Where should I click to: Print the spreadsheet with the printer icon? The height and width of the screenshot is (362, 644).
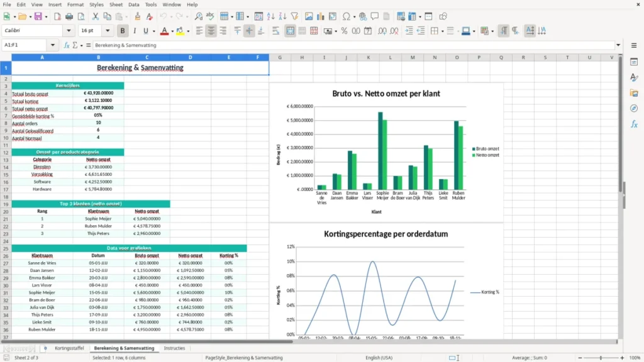coord(69,16)
